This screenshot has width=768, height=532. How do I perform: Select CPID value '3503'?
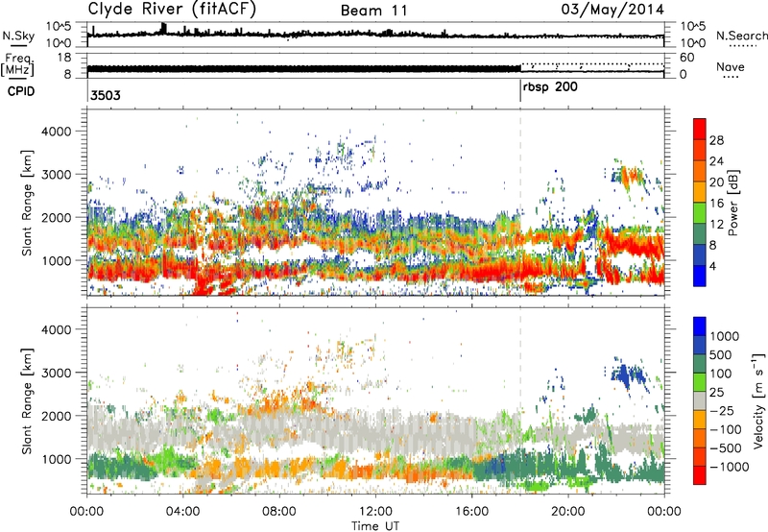[x=106, y=95]
